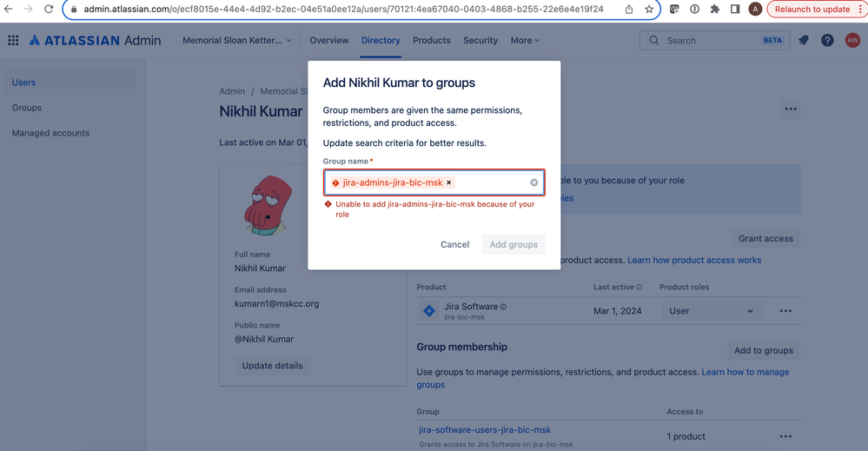Click the Atlassian Admin logo
This screenshot has height=451, width=868.
pyautogui.click(x=96, y=40)
